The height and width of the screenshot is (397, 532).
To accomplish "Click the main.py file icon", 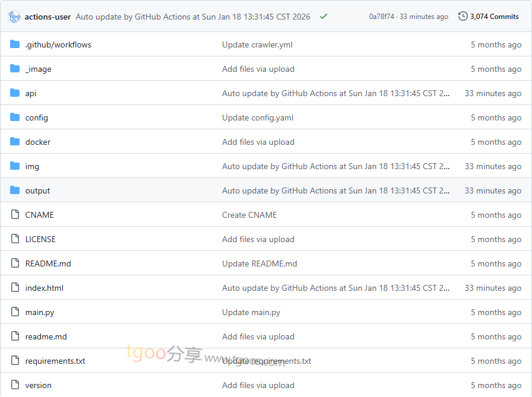I will pyautogui.click(x=15, y=312).
